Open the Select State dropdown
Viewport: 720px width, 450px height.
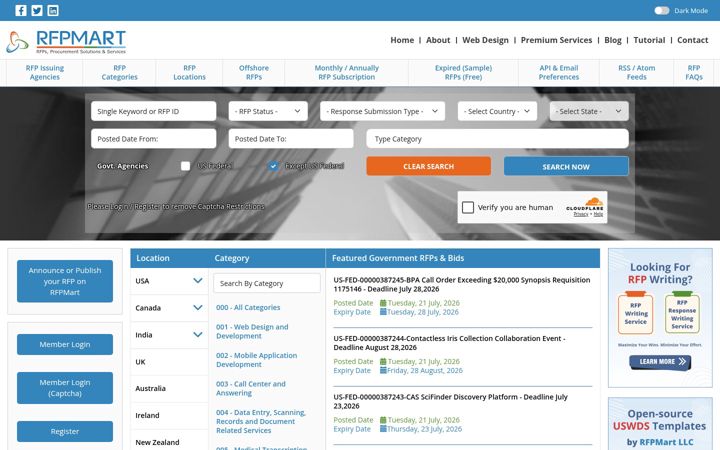(x=589, y=111)
